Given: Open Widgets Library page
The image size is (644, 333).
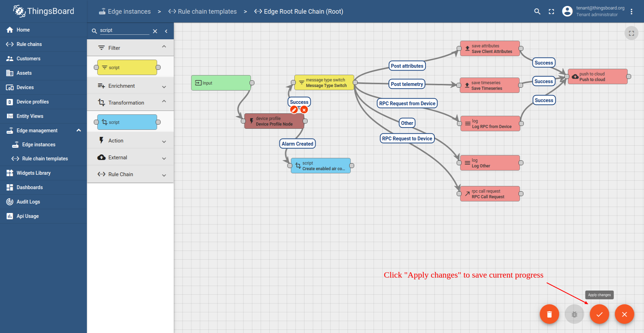Looking at the screenshot, I should coord(43,173).
